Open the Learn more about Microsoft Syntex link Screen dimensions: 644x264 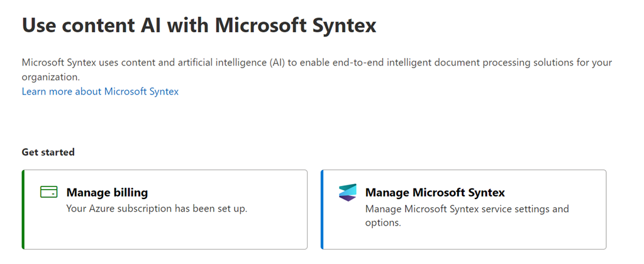tap(100, 91)
